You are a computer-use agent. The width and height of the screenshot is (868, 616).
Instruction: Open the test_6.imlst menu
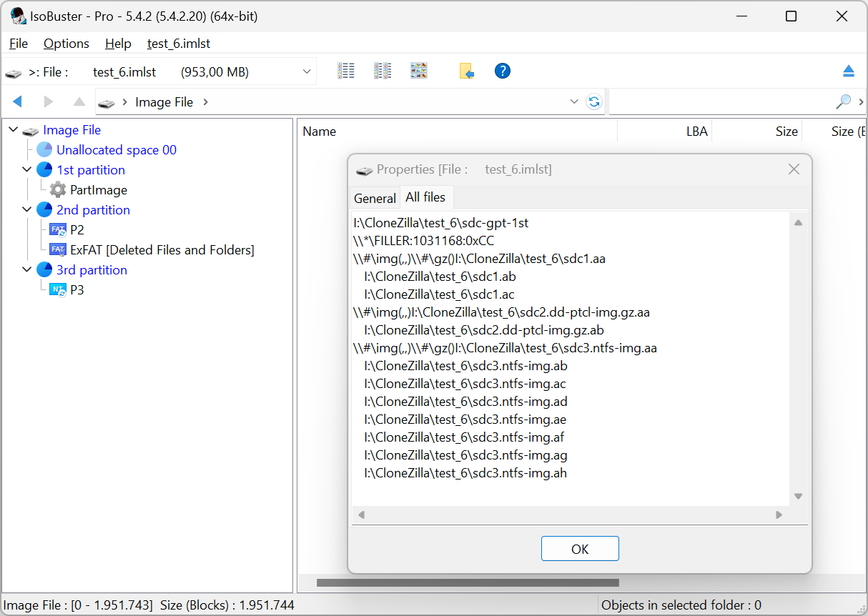point(179,44)
